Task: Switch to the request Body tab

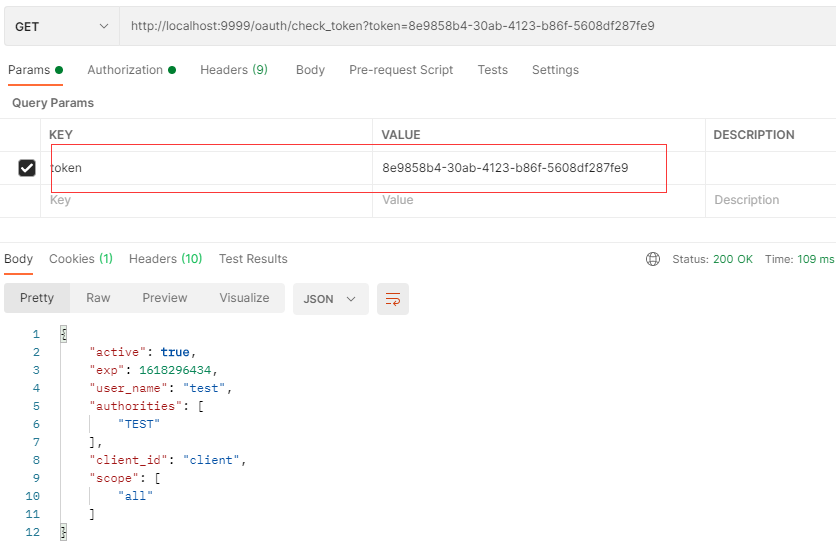Action: coord(310,70)
